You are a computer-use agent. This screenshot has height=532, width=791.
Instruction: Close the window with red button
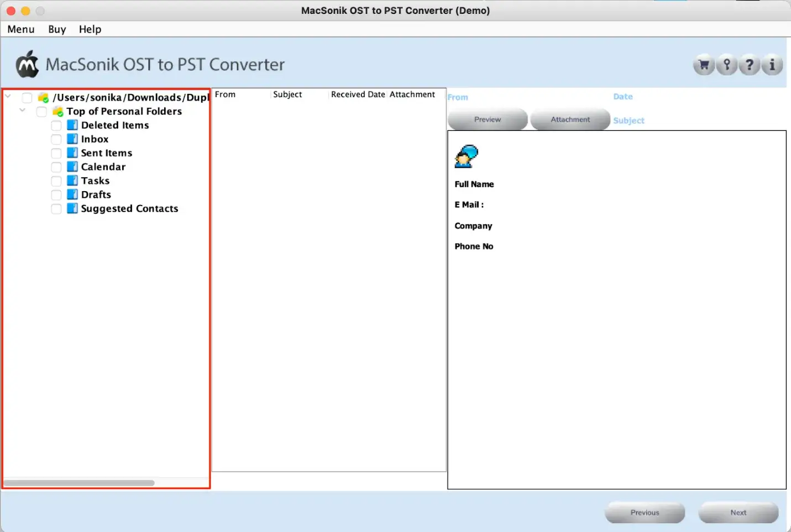[11, 11]
